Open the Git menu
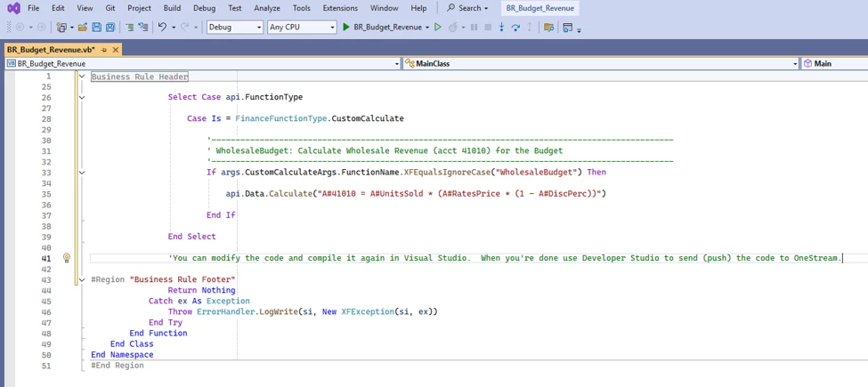Image resolution: width=868 pixels, height=387 pixels. [x=110, y=8]
